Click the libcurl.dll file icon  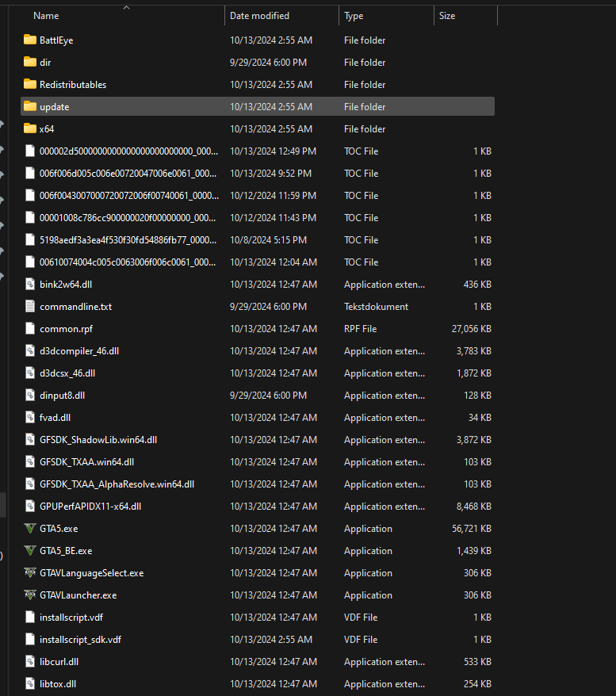tap(30, 661)
